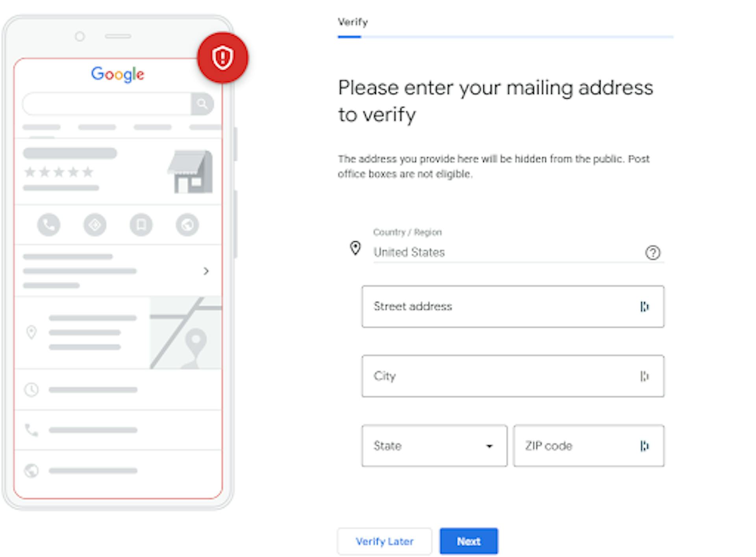Click the City input field
The height and width of the screenshot is (557, 756).
[513, 376]
